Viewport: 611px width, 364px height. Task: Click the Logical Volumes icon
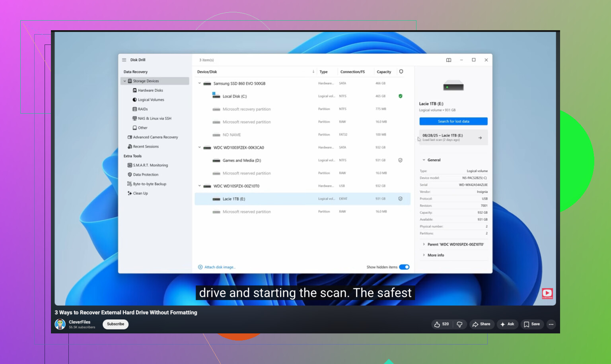point(134,100)
